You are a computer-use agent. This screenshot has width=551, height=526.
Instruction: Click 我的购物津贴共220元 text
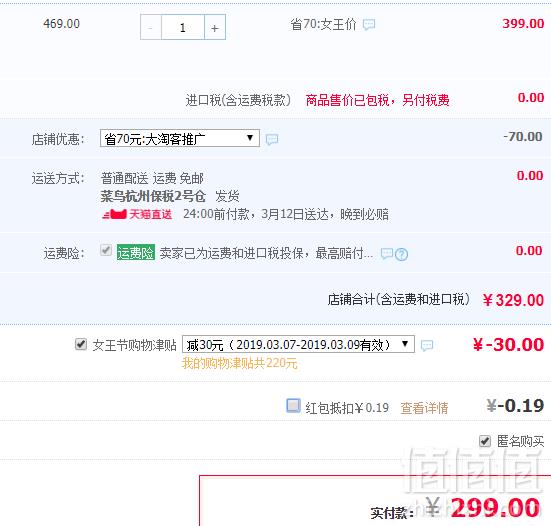point(240,363)
